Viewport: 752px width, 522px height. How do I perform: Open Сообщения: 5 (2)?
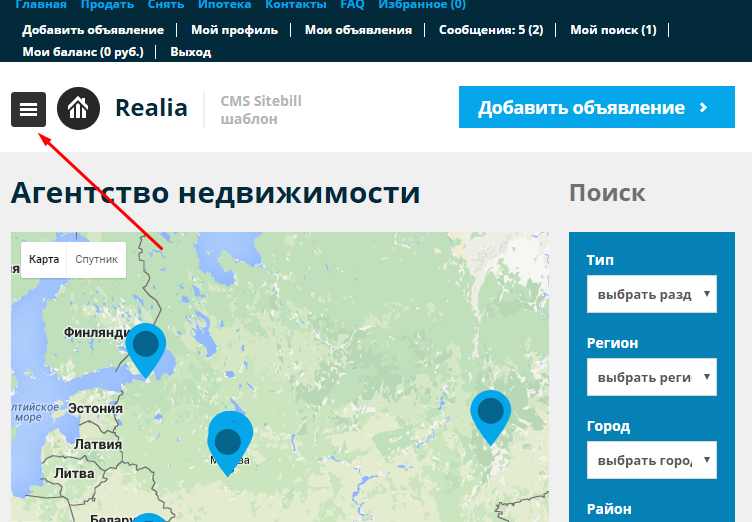(491, 30)
